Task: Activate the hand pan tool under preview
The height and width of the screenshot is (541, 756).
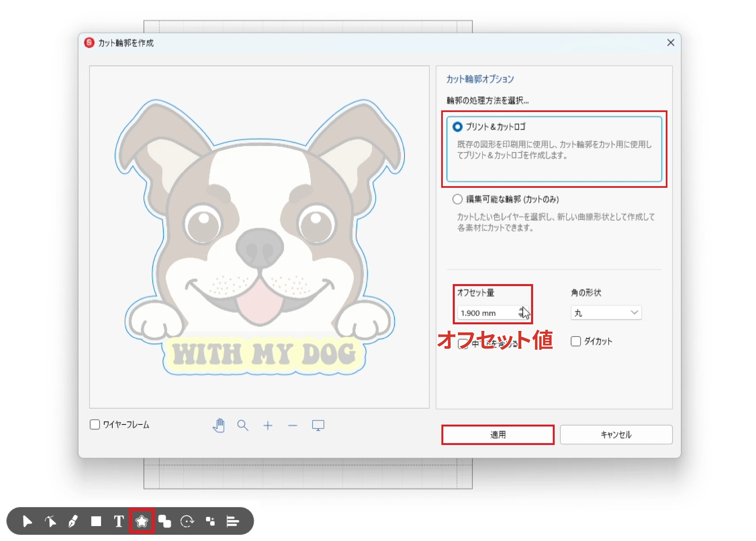Action: [219, 425]
